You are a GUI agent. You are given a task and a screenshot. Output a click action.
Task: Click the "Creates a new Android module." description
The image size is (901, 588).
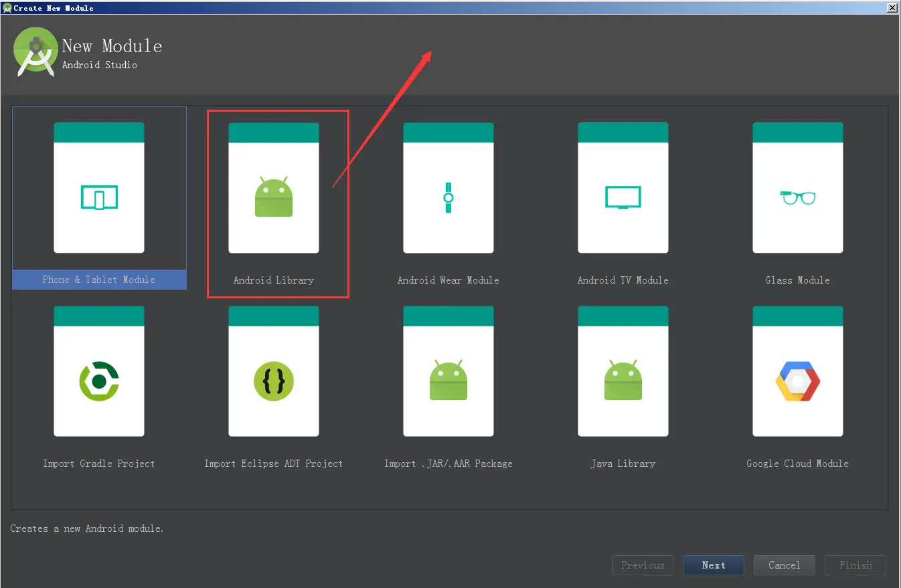click(x=87, y=528)
